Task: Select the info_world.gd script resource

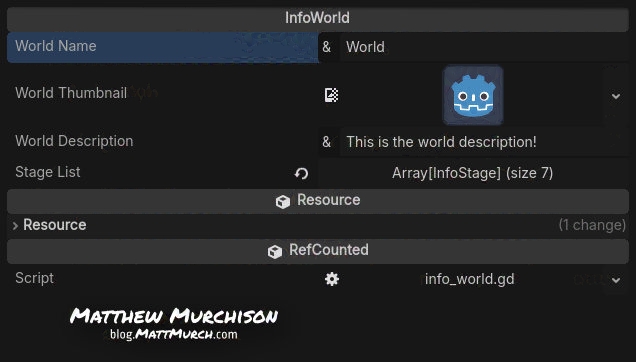Action: point(470,279)
